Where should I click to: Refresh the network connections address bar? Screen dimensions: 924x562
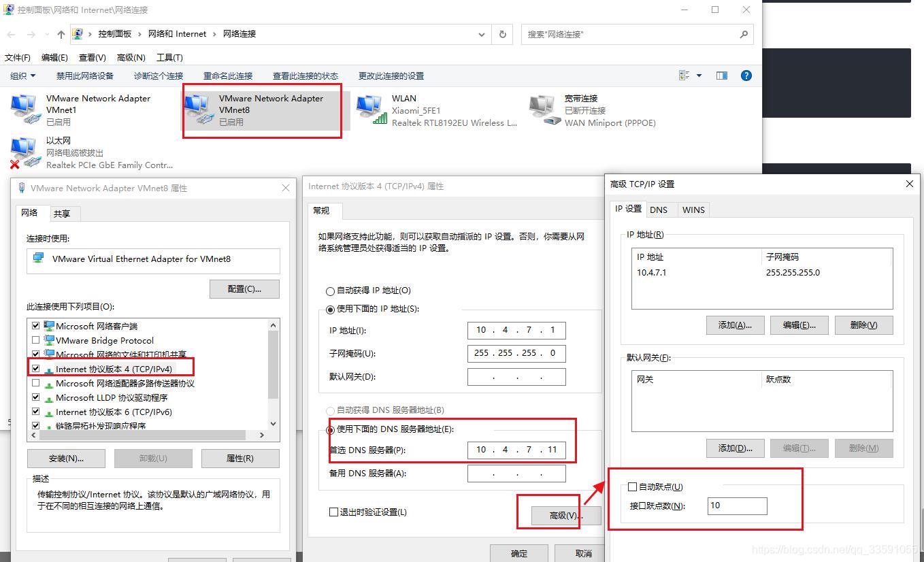pyautogui.click(x=503, y=34)
